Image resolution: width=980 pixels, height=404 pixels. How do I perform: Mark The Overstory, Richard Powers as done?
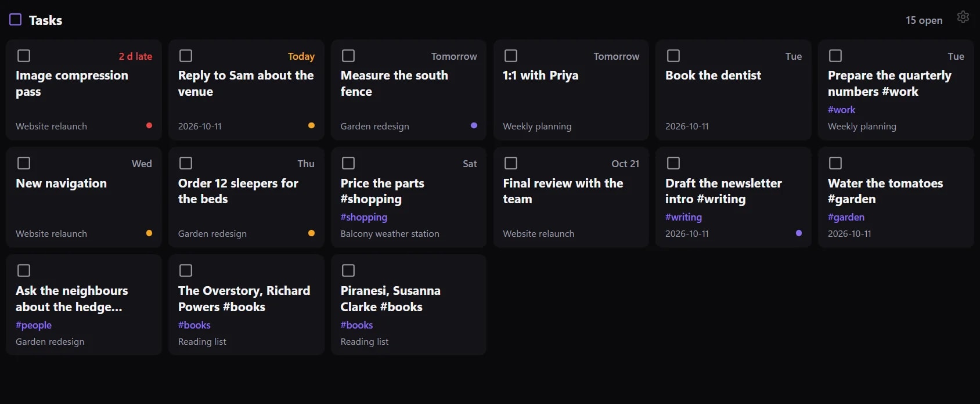click(x=186, y=270)
